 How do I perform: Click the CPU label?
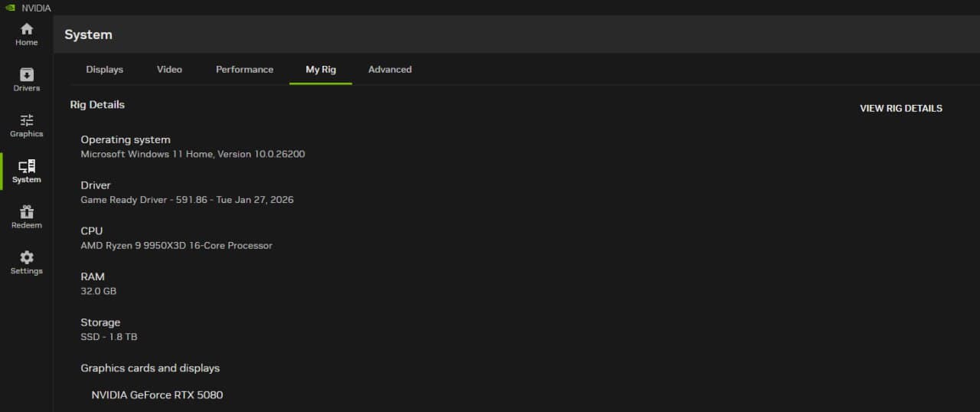(x=91, y=231)
